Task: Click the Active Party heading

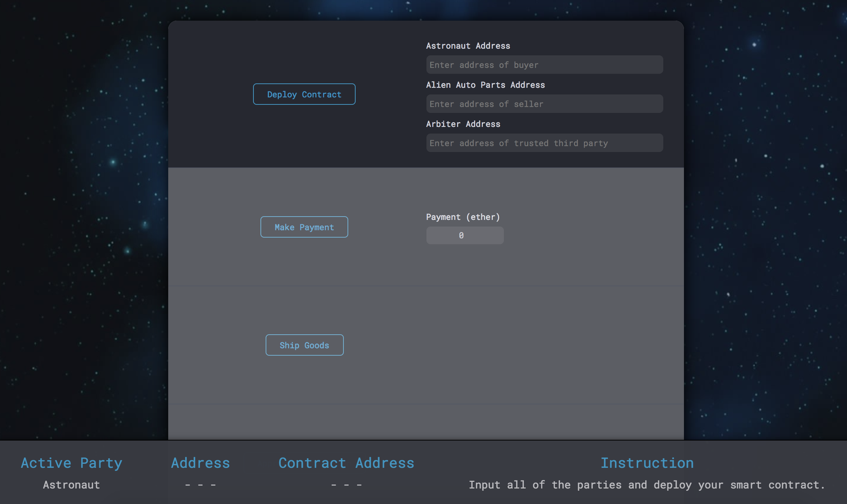Action: pos(71,463)
